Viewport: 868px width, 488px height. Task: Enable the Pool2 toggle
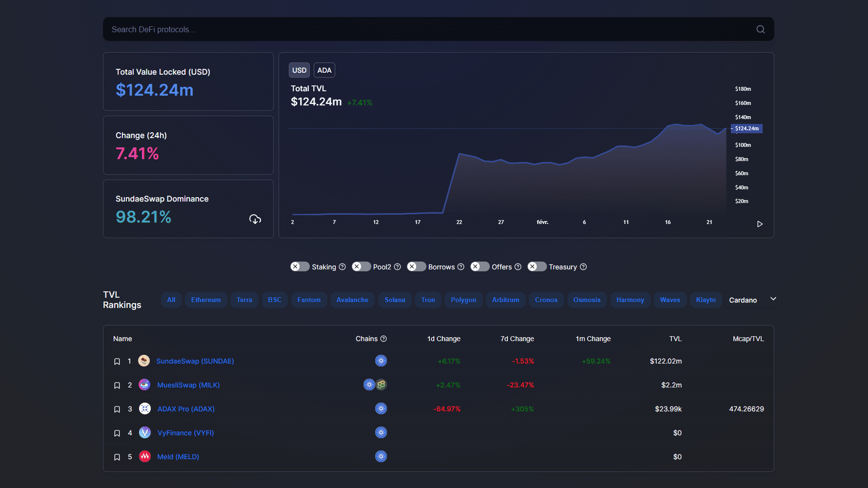[x=362, y=266]
